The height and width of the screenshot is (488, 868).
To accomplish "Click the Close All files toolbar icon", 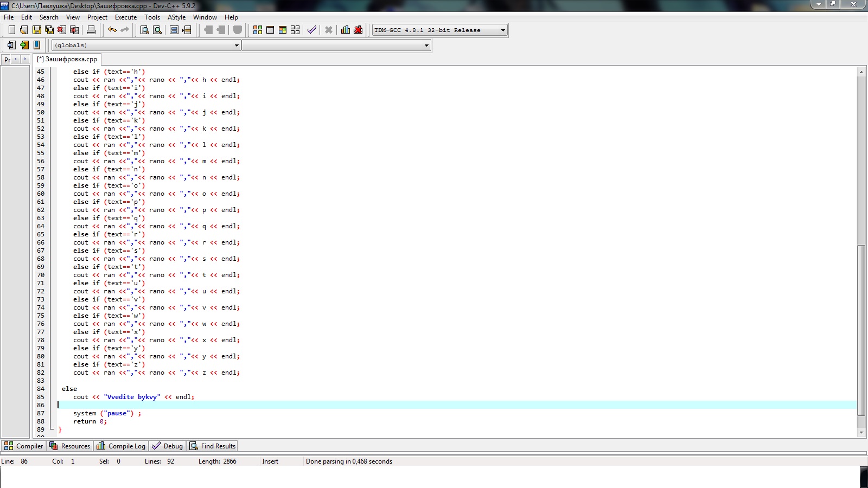I will [74, 30].
